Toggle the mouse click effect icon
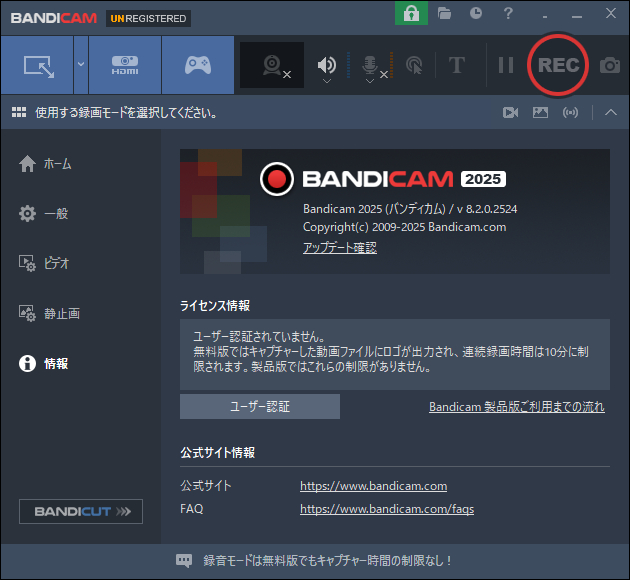630x580 pixels. (414, 65)
